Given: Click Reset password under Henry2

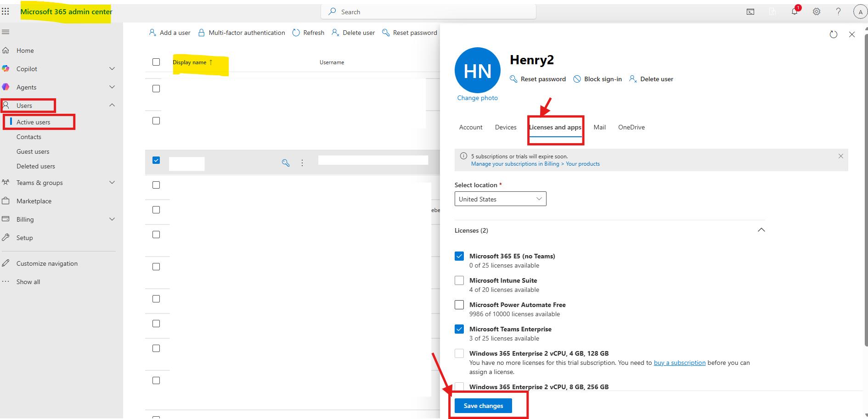Looking at the screenshot, I should (538, 79).
